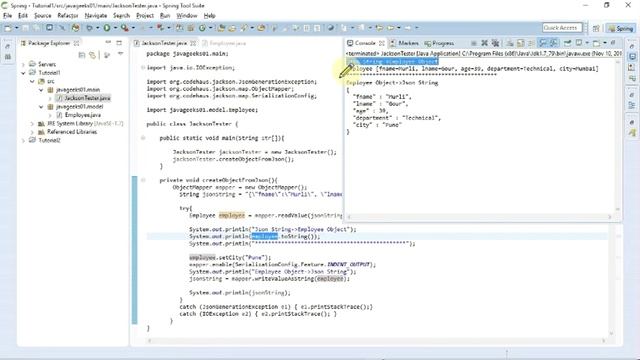640x360 pixels.
Task: Expand the Servers project node
Action: pyautogui.click(x=23, y=64)
